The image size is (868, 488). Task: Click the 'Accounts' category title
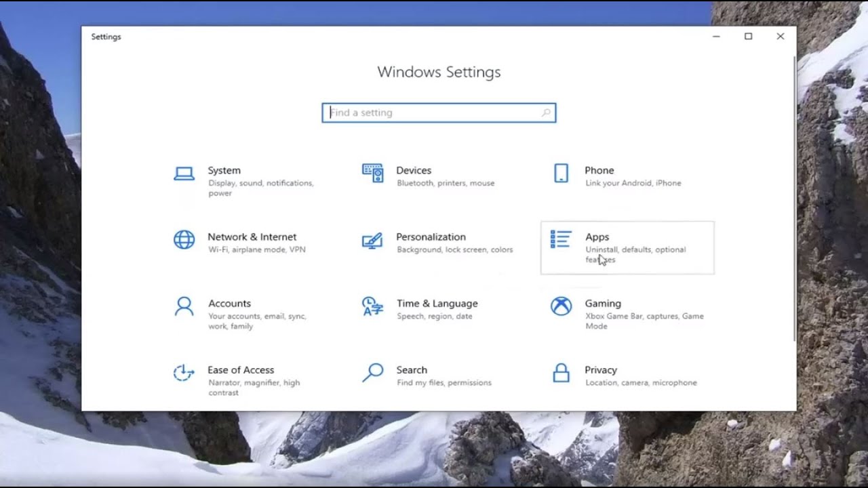coord(229,303)
